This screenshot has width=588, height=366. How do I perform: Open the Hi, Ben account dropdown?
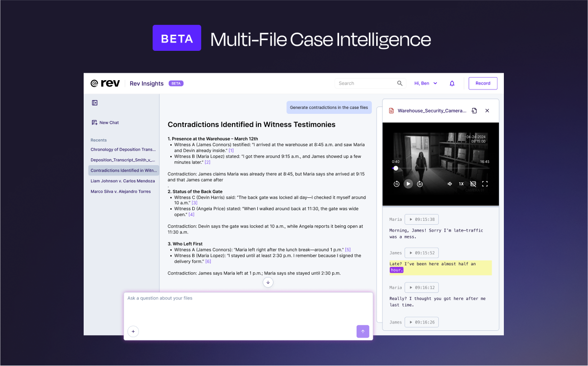(426, 84)
